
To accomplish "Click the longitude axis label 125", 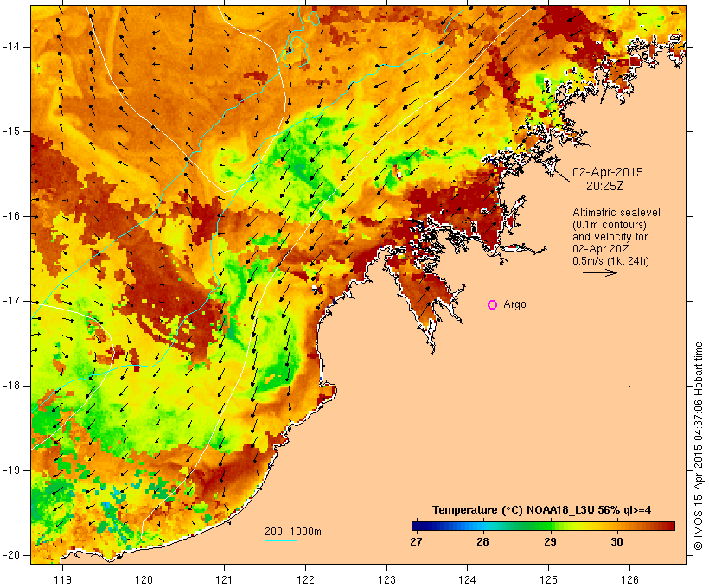I will point(549,579).
